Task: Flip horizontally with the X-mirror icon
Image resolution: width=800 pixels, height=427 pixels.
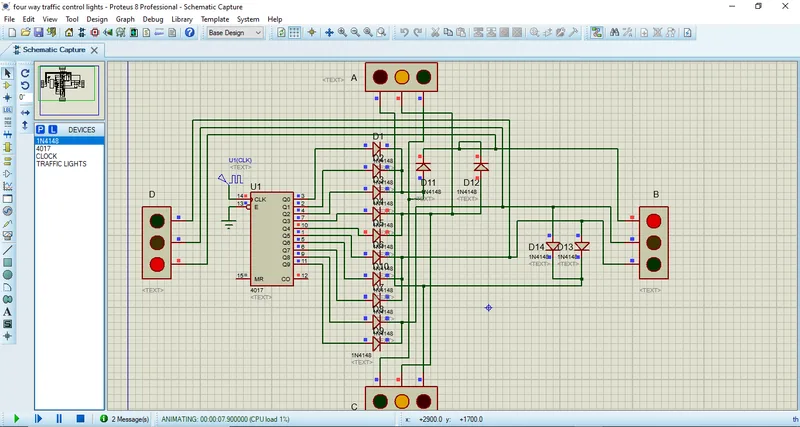Action: coord(25,112)
